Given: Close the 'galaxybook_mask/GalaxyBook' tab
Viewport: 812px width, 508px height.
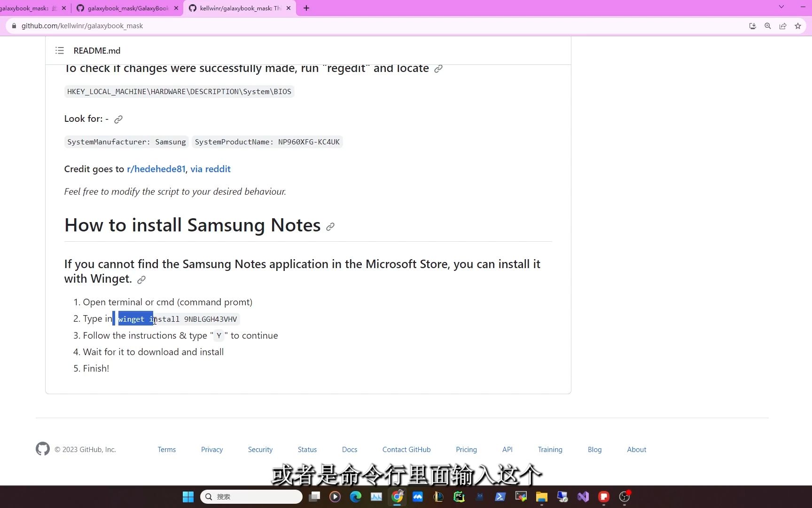Looking at the screenshot, I should click(x=176, y=8).
